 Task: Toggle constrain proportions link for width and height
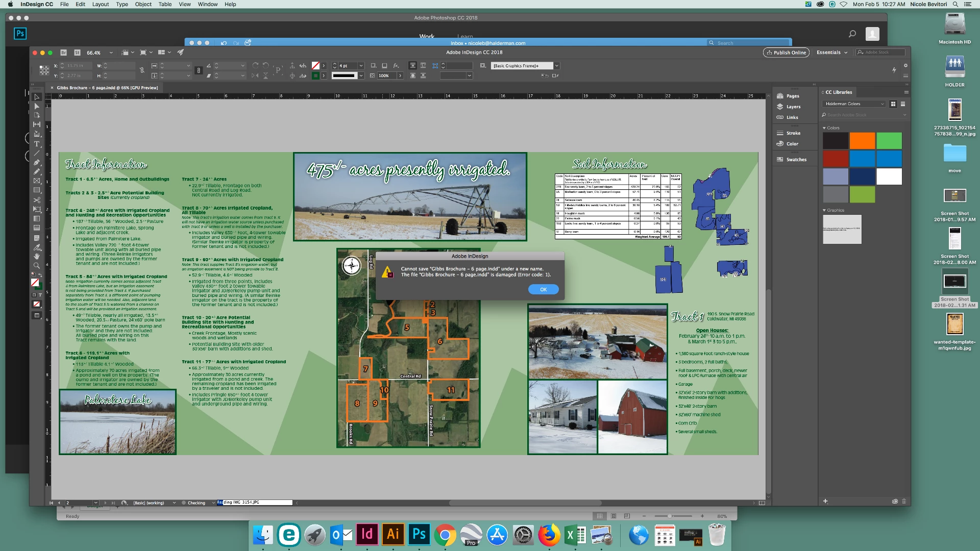coord(142,70)
